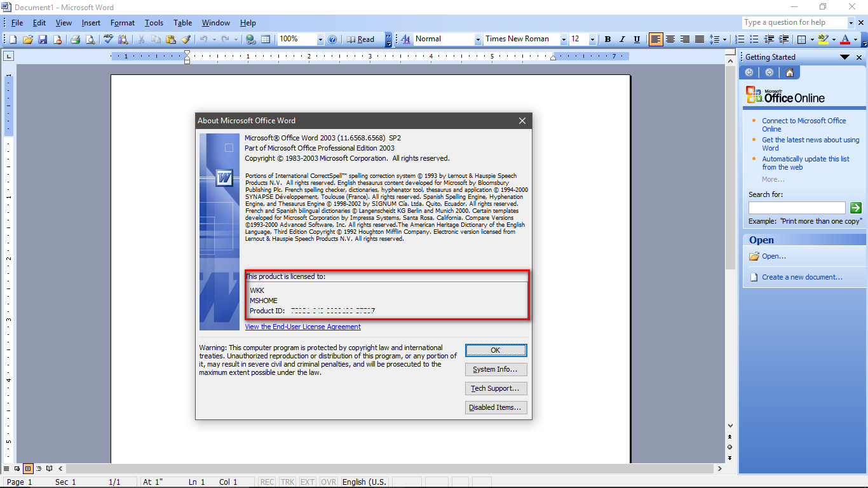Open the File menu
This screenshot has height=488, width=868.
tap(17, 23)
